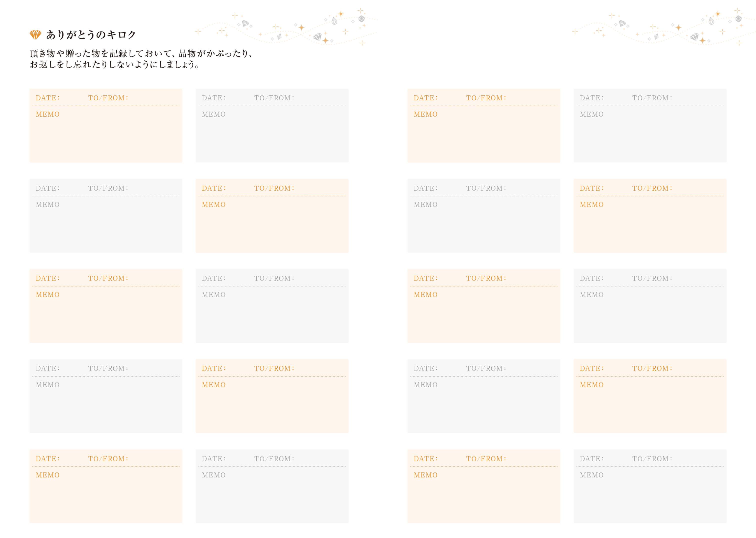Click the orange diamond icon beside the title
This screenshot has height=538, width=756.
[35, 35]
